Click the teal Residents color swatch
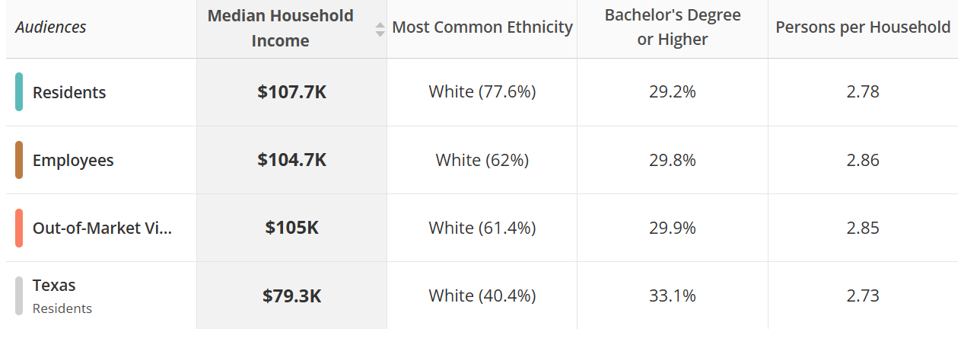980x345 pixels. click(x=19, y=92)
